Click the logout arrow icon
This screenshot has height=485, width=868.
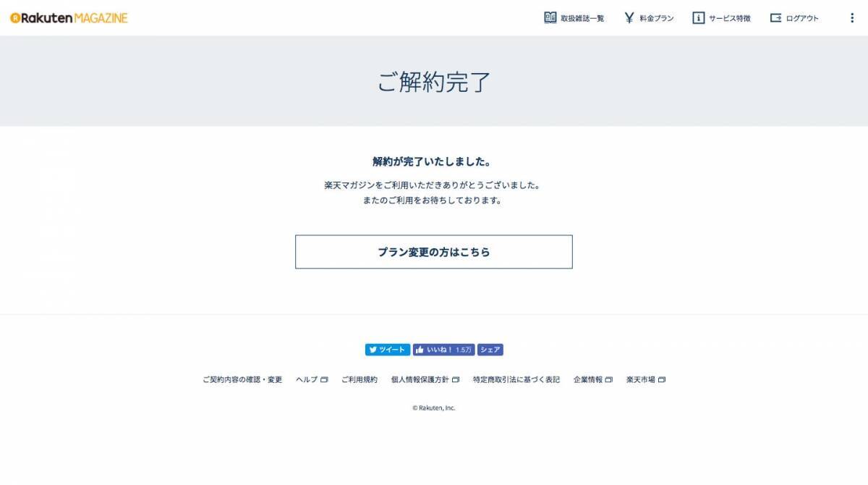coord(775,17)
